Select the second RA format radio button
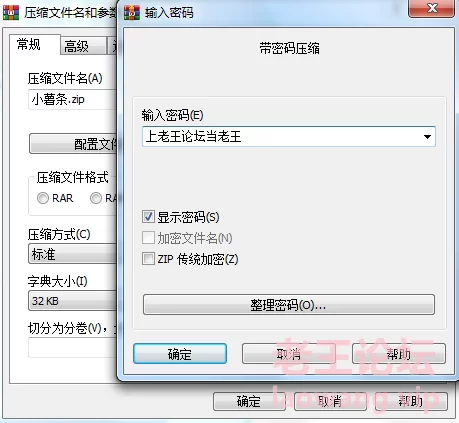 (96, 198)
